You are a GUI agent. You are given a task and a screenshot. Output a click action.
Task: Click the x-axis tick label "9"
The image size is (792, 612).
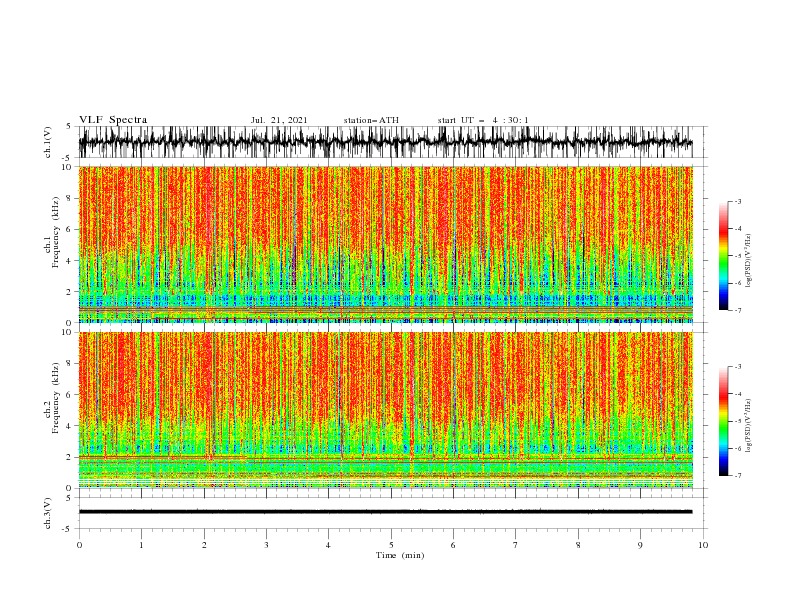640,545
